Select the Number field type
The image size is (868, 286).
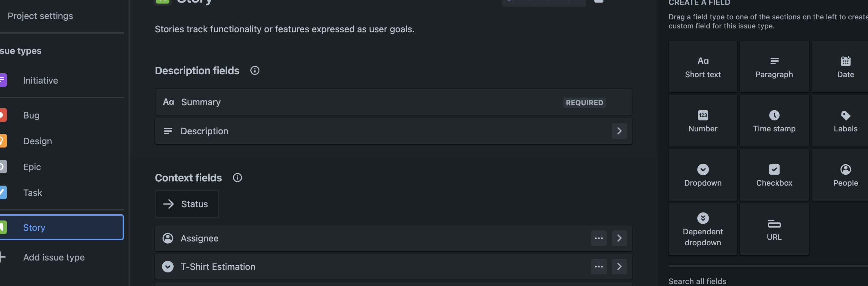(702, 120)
